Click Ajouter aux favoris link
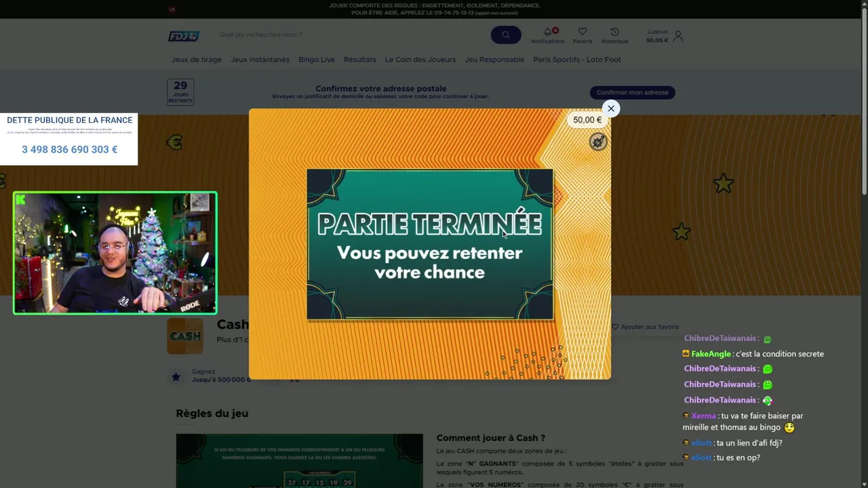868x488 pixels. (x=645, y=327)
